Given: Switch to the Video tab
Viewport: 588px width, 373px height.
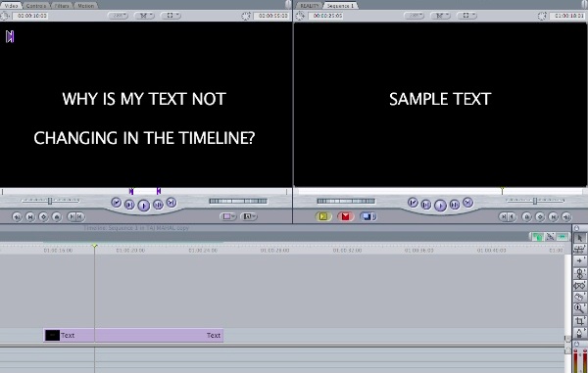Looking at the screenshot, I should tap(11, 6).
